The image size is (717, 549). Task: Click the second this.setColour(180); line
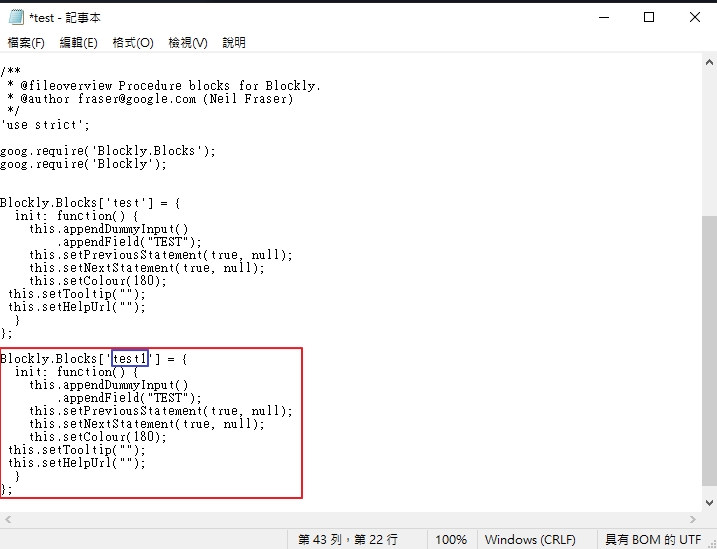click(x=98, y=437)
